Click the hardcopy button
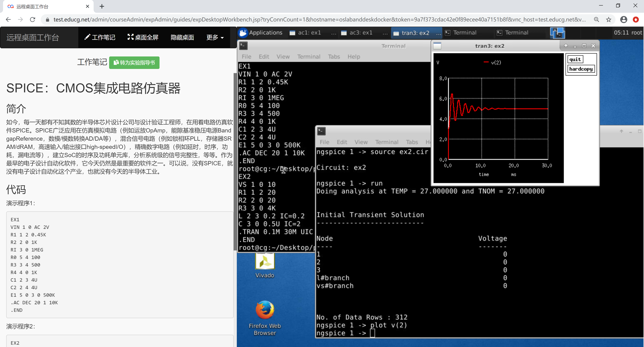The image size is (644, 347). [581, 69]
